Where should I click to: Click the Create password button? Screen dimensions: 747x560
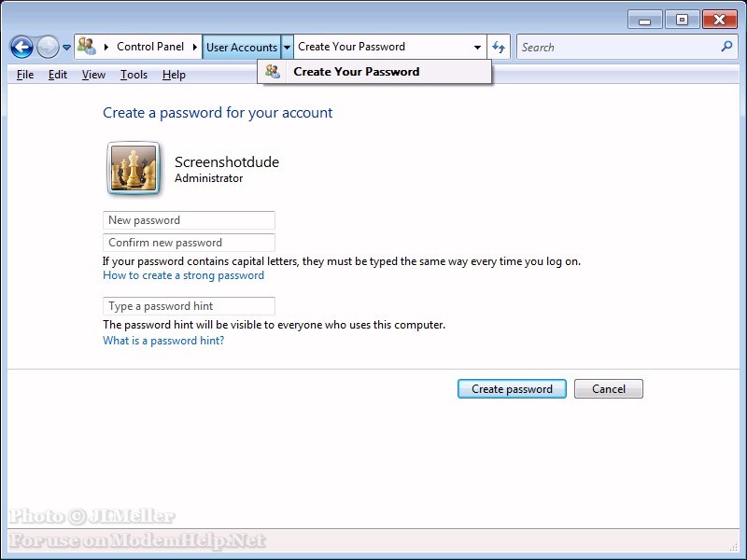(512, 388)
